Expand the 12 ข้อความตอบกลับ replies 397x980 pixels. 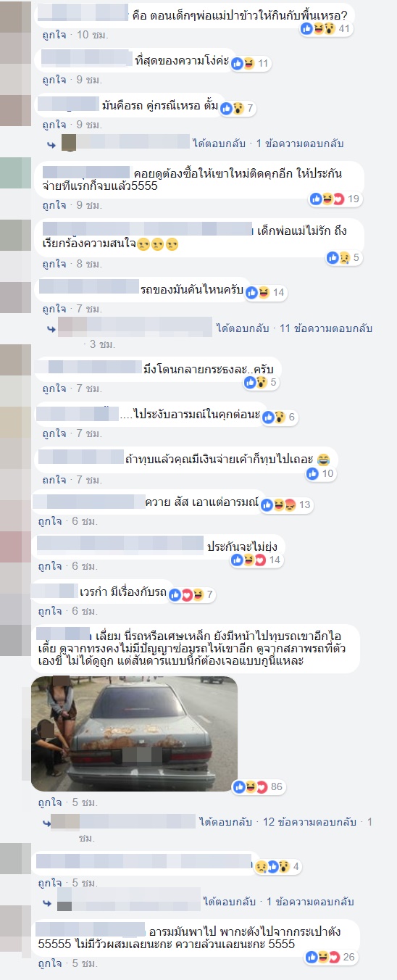[310, 822]
